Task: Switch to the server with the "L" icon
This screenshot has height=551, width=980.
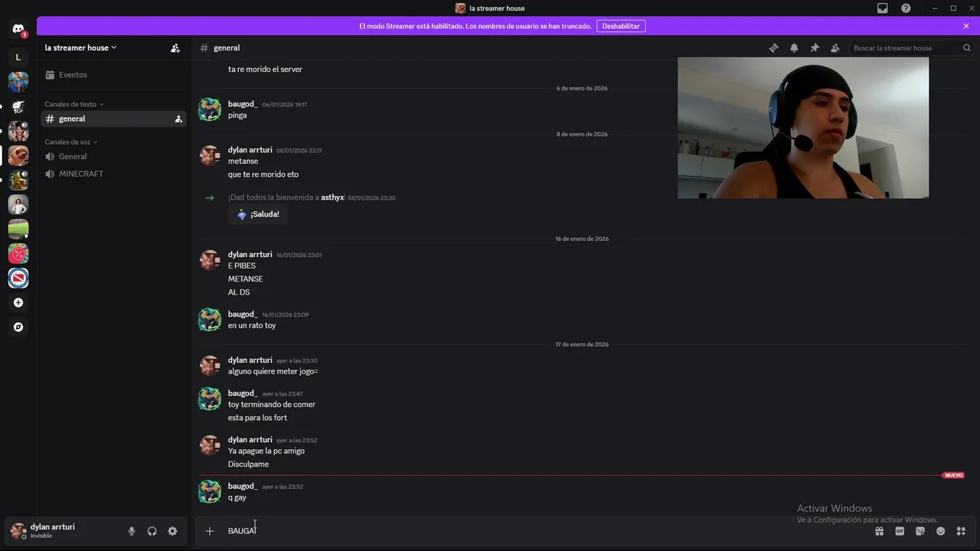Action: [x=18, y=57]
